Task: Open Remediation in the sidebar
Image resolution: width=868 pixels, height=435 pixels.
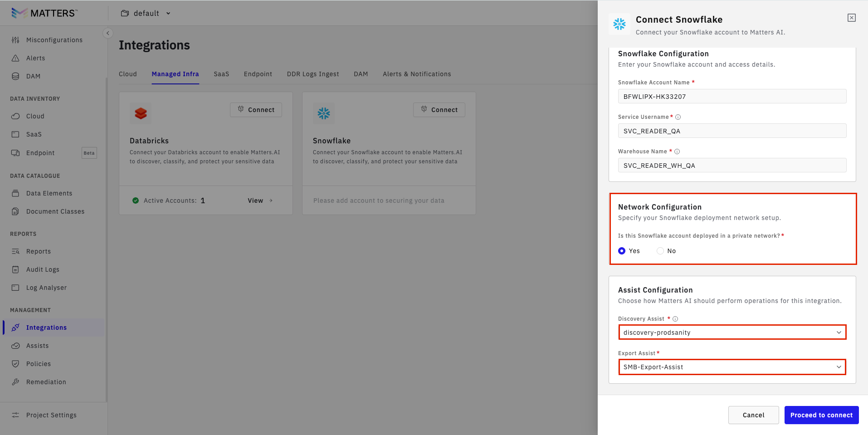Action: (x=54, y=382)
